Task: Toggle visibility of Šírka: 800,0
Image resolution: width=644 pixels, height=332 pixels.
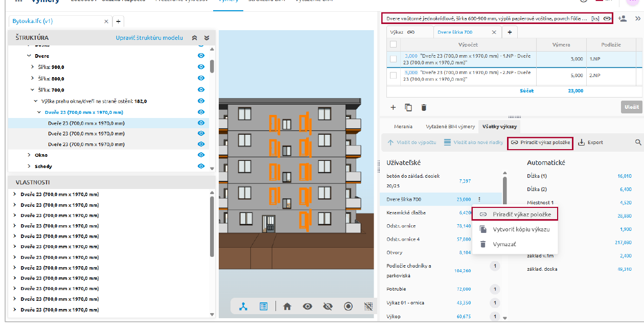Action: (x=201, y=78)
